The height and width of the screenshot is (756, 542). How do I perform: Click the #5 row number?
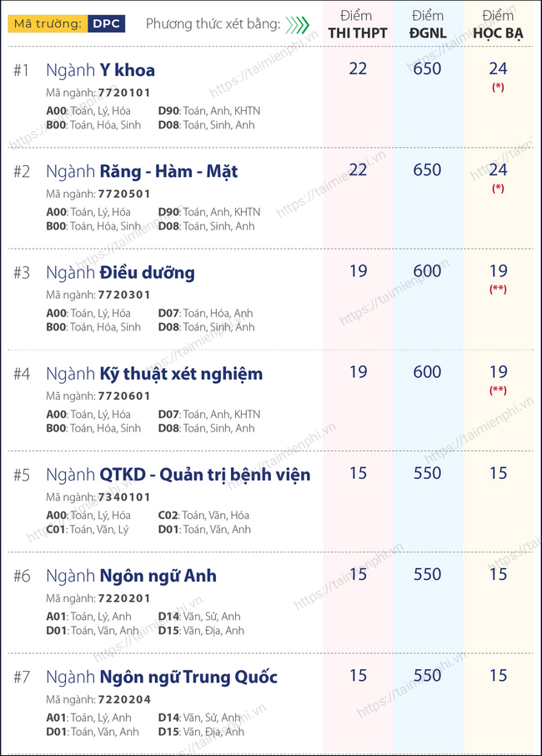[x=22, y=476]
